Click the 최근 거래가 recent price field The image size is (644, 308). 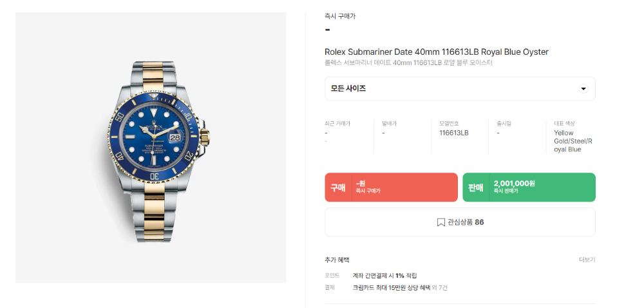(346, 132)
